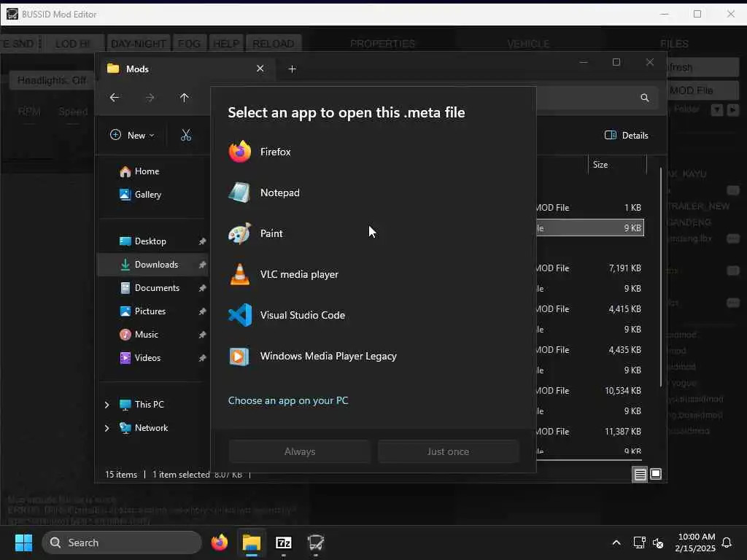The height and width of the screenshot is (560, 747).
Task: Go forward in File Explorer
Action: pyautogui.click(x=150, y=98)
